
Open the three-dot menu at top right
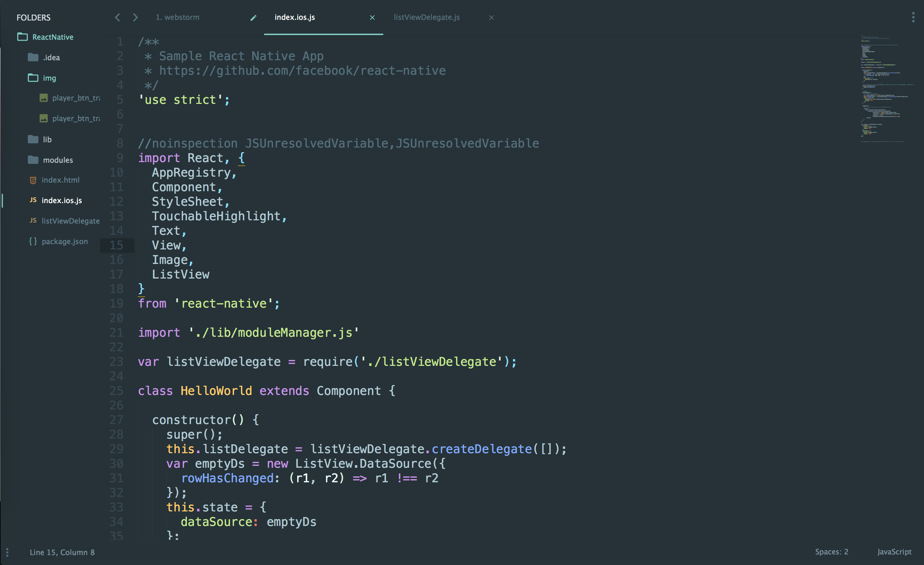click(913, 17)
